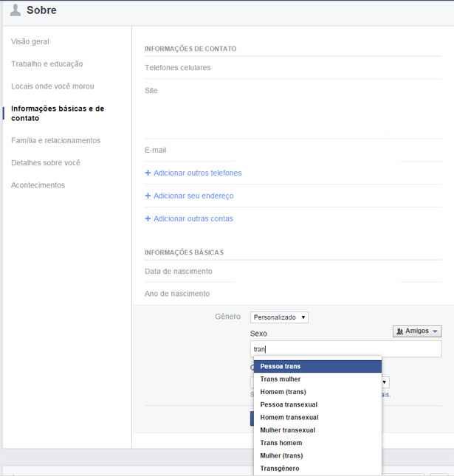Viewport: 454px width, 476px height.
Task: Click the Sobre heading text
Action: [x=41, y=10]
